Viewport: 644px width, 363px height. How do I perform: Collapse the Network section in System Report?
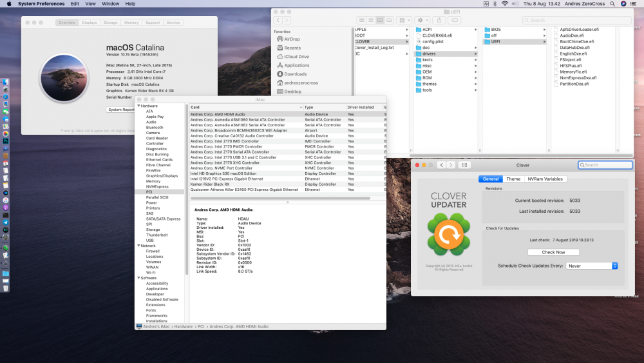pos(139,246)
